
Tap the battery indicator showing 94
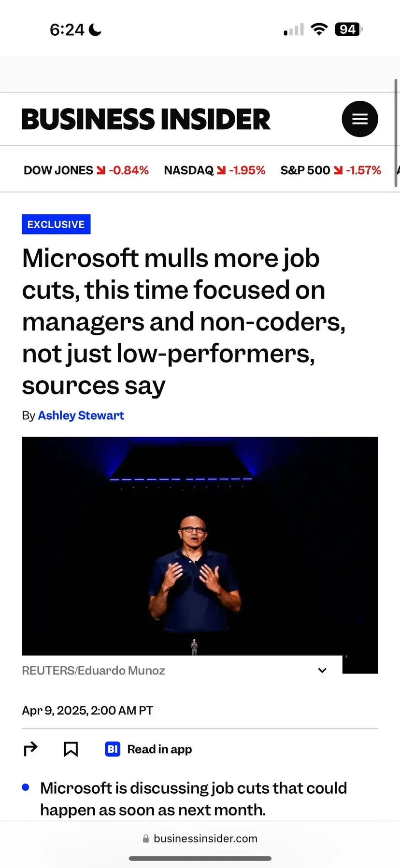click(347, 29)
